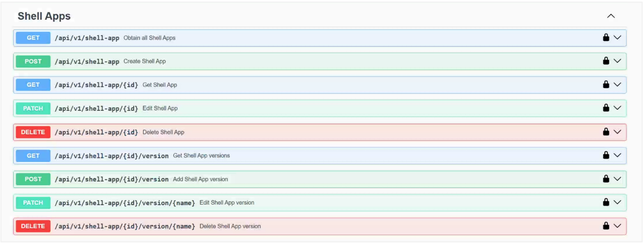Click the PATCH badge for Edit Shell App
This screenshot has height=244, width=644.
click(33, 108)
